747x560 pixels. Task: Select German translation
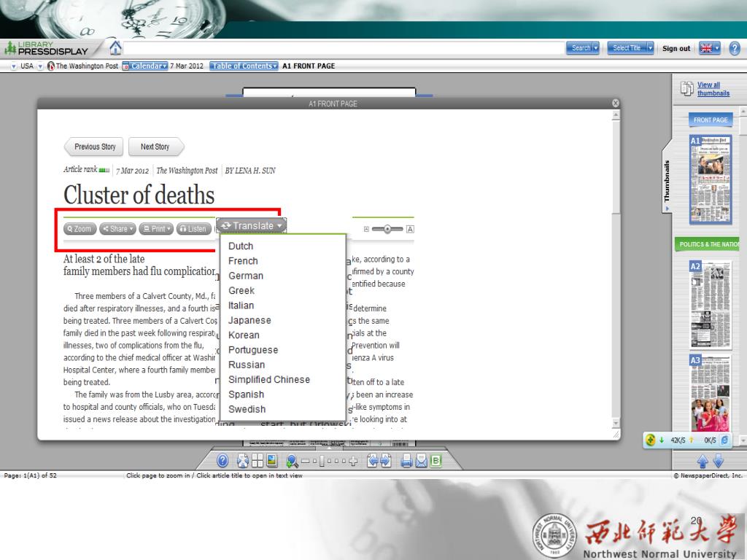coord(246,276)
